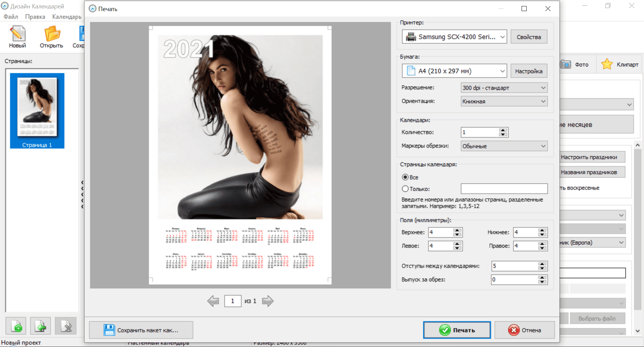Open the Календарь menu
The height and width of the screenshot is (347, 644).
(x=67, y=17)
